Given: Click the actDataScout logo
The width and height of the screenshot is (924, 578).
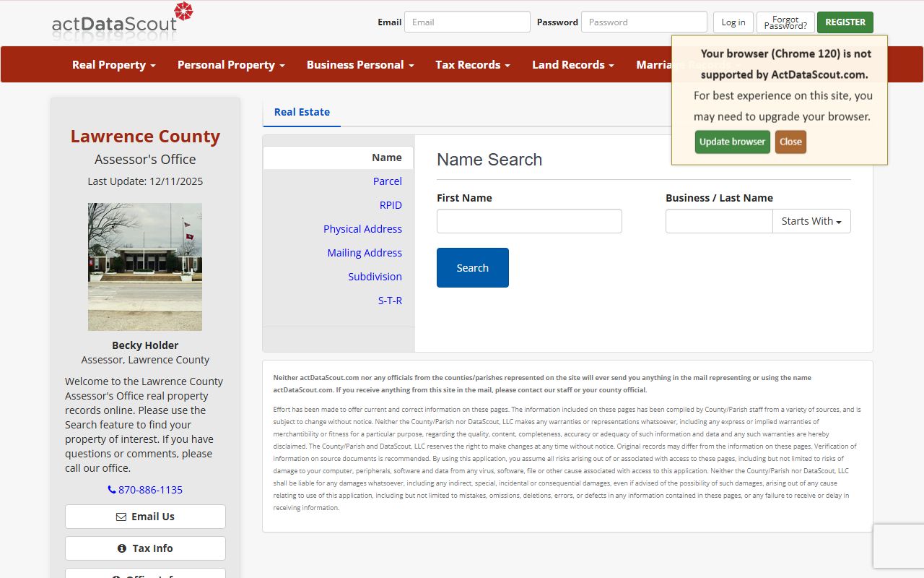Looking at the screenshot, I should (123, 20).
